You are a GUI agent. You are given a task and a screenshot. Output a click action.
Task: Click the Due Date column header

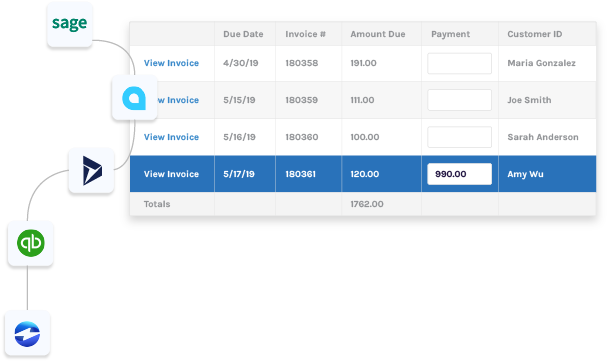pos(243,34)
